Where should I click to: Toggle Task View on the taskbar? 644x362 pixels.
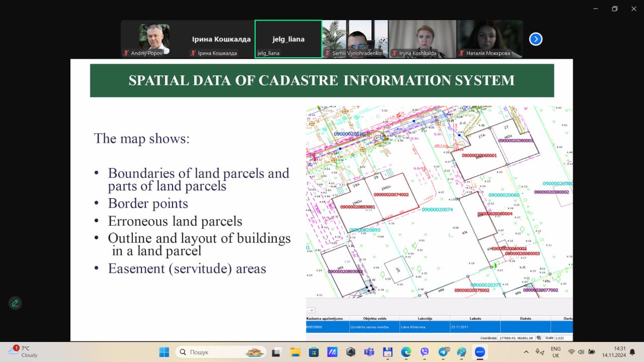tap(276, 352)
